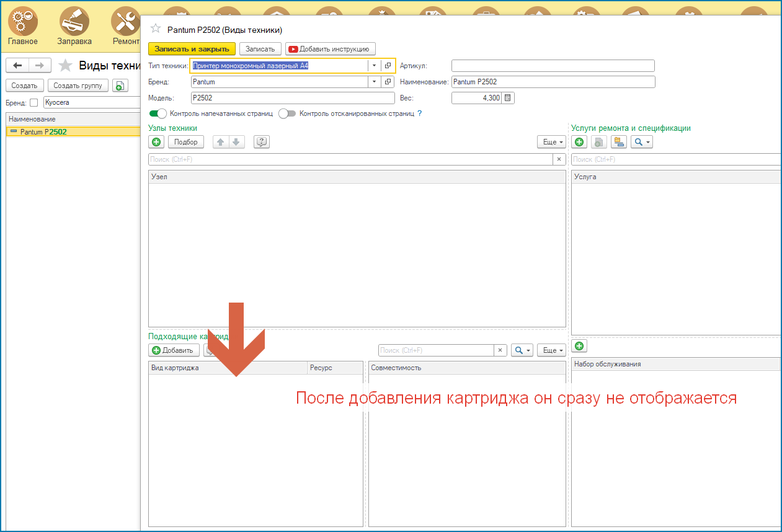Go back with the left arrow
Viewport: 782px width, 532px height.
17,65
